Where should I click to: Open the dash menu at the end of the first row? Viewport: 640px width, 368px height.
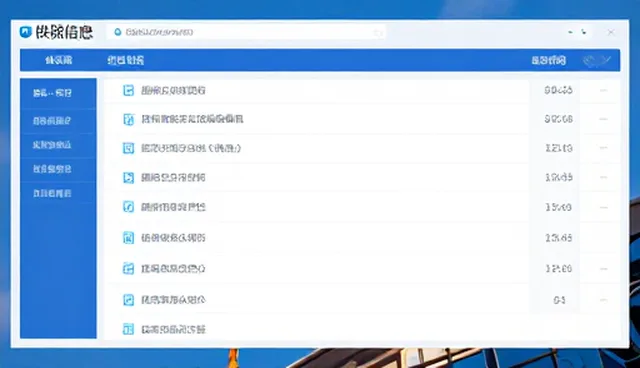pos(603,90)
